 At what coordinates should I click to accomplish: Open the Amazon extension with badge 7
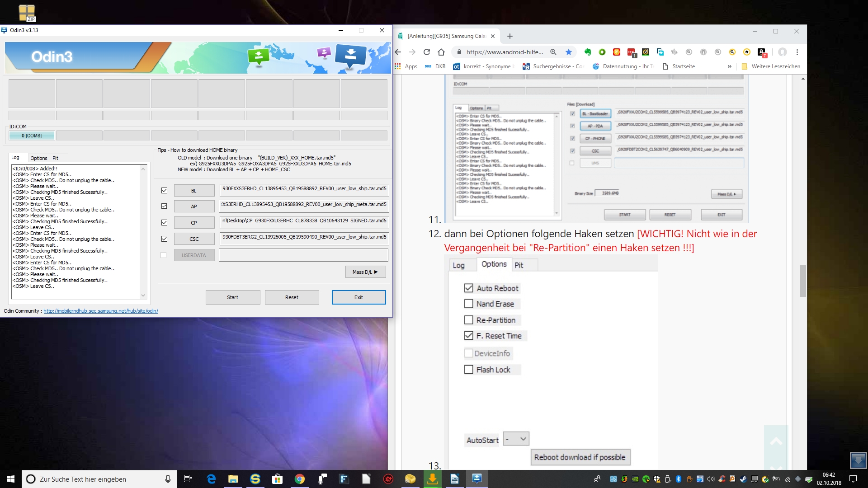(x=762, y=52)
